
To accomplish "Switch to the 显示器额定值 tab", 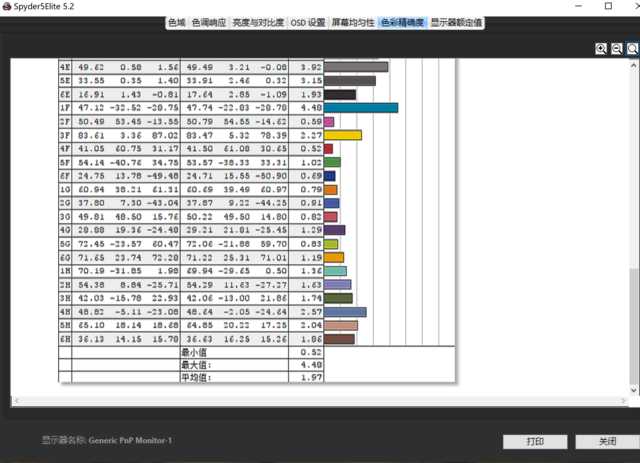I will point(456,23).
